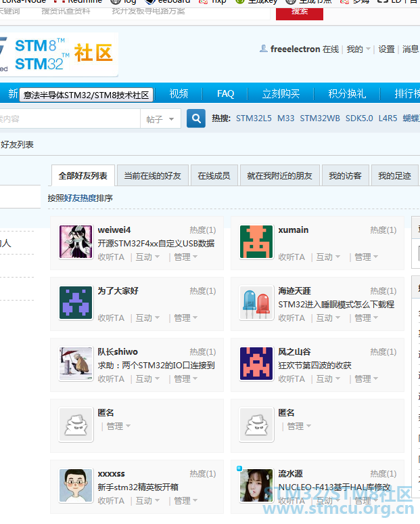Open xumain's pixel avatar
420x524 pixels.
point(256,242)
